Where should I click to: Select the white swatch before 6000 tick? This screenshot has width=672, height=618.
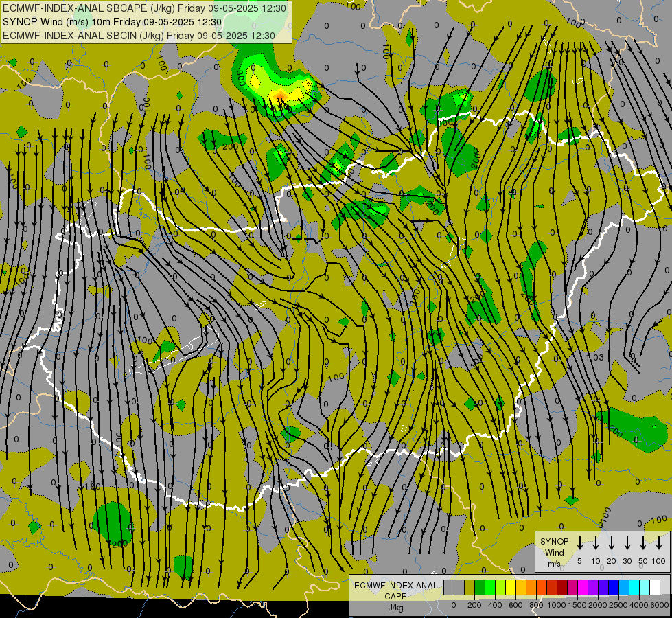(655, 587)
